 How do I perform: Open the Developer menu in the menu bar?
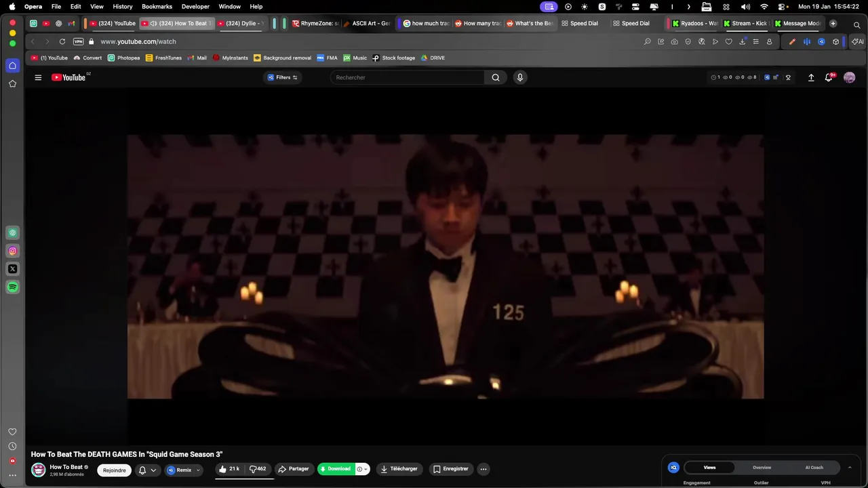pos(195,6)
